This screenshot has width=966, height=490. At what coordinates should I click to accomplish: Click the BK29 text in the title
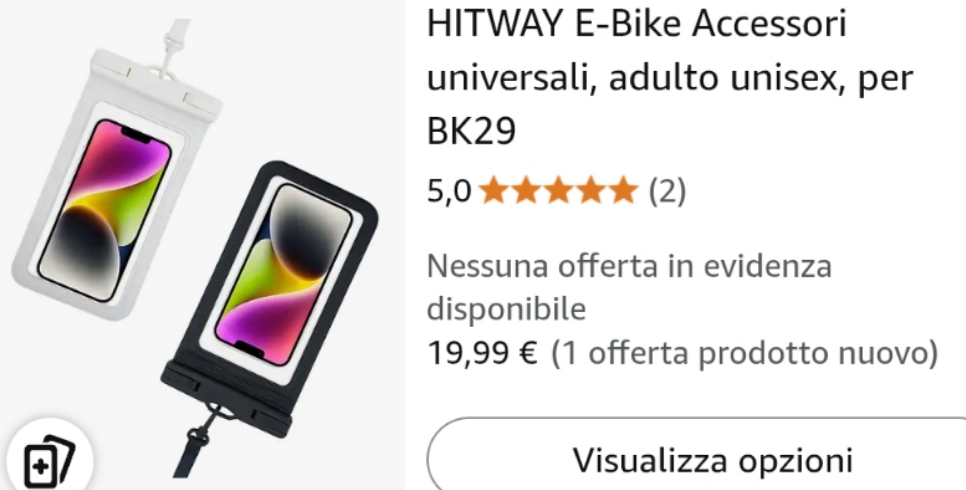pyautogui.click(x=471, y=131)
